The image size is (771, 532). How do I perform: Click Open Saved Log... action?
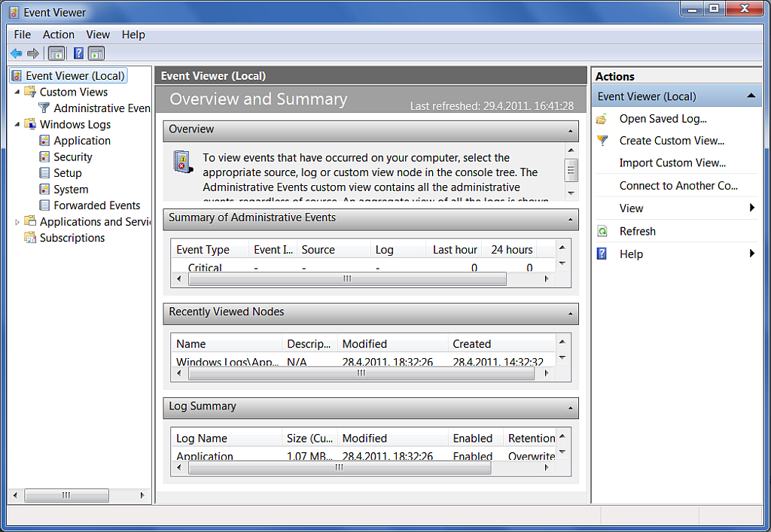click(663, 119)
